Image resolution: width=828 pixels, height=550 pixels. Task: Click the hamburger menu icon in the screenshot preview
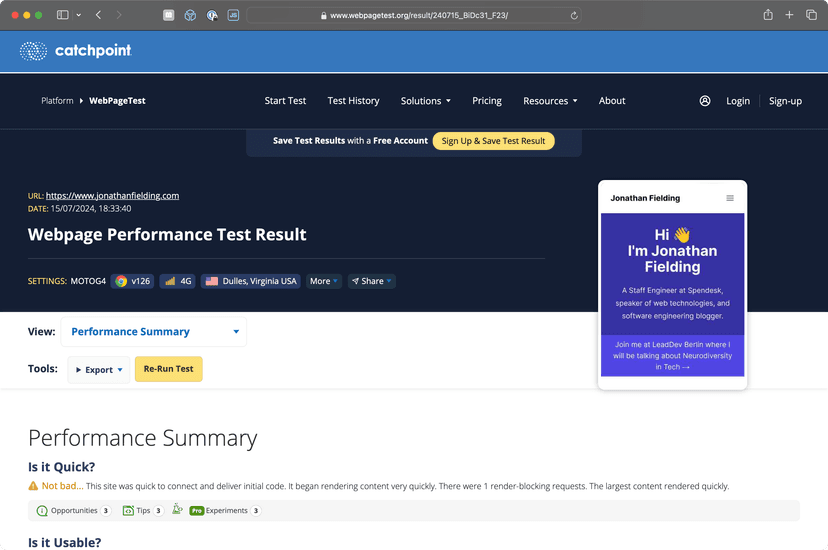(x=730, y=198)
